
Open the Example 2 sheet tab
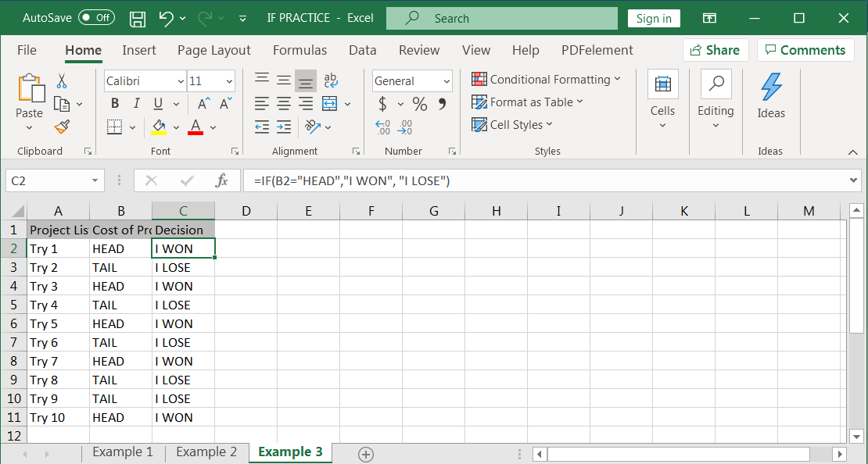click(x=206, y=452)
